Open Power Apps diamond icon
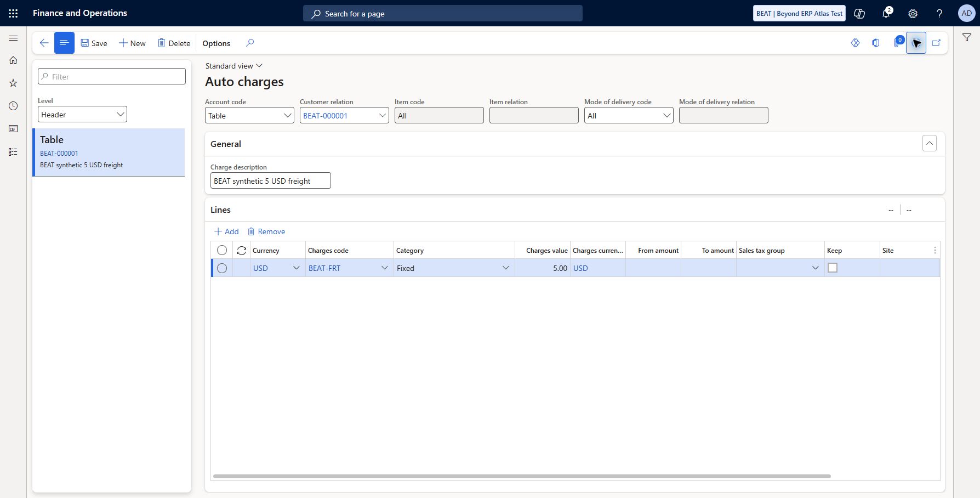980x498 pixels. 855,43
